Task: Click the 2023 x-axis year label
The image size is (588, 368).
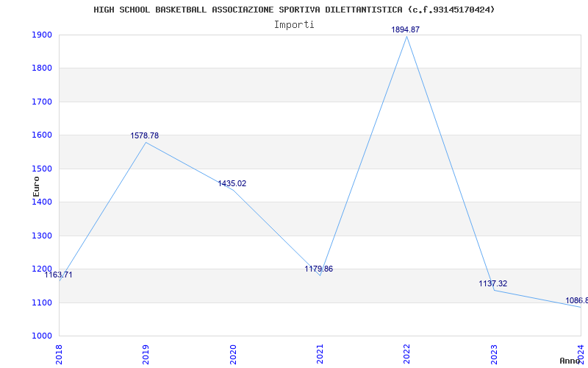Action: (x=494, y=354)
